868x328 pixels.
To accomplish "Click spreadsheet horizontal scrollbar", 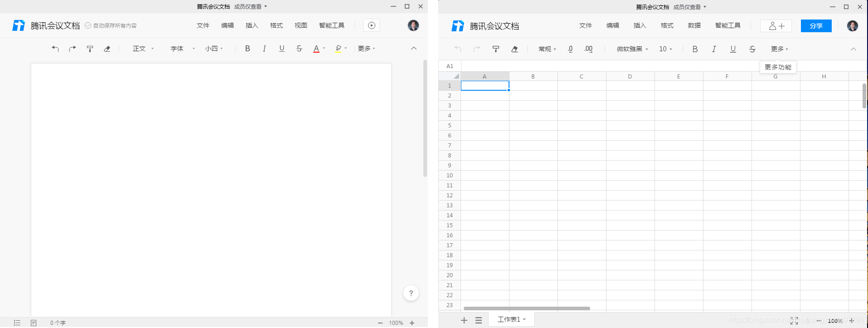I will click(527, 308).
